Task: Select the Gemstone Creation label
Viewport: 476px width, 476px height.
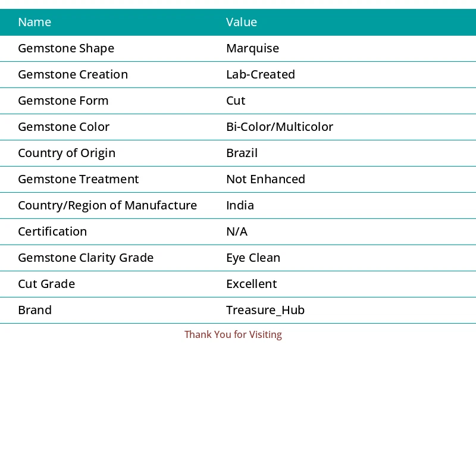Action: click(73, 74)
